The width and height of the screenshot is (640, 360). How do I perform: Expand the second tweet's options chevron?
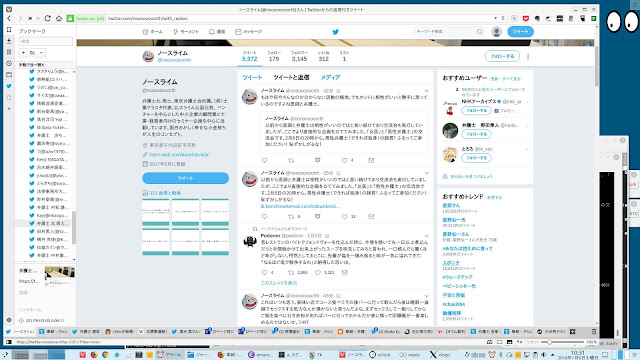point(426,173)
